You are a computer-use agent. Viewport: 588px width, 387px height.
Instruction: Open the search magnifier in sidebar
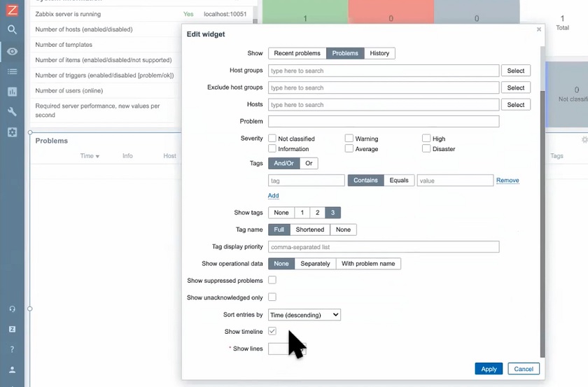[x=12, y=29]
